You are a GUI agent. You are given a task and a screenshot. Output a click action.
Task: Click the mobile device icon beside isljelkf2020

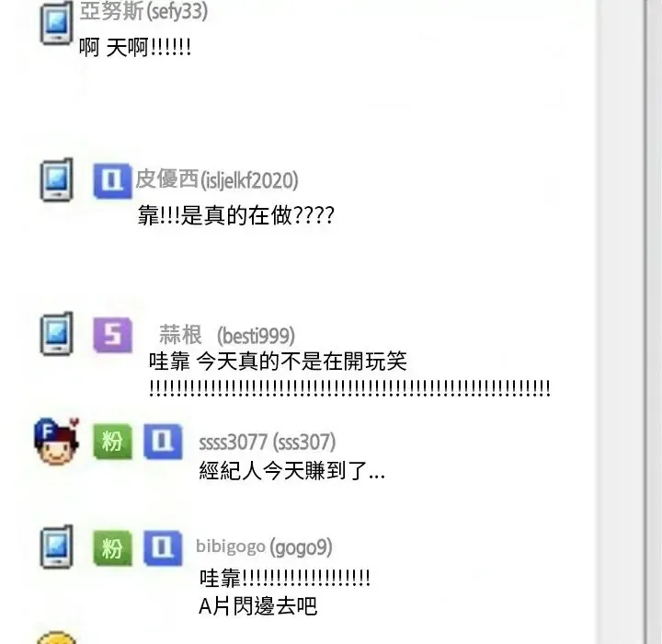coord(57,179)
